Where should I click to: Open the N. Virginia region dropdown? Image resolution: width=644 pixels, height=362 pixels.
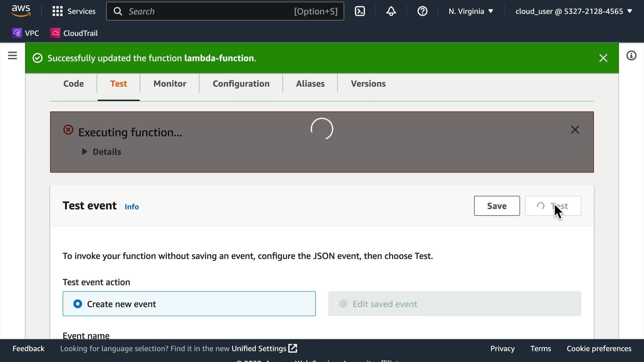click(471, 11)
